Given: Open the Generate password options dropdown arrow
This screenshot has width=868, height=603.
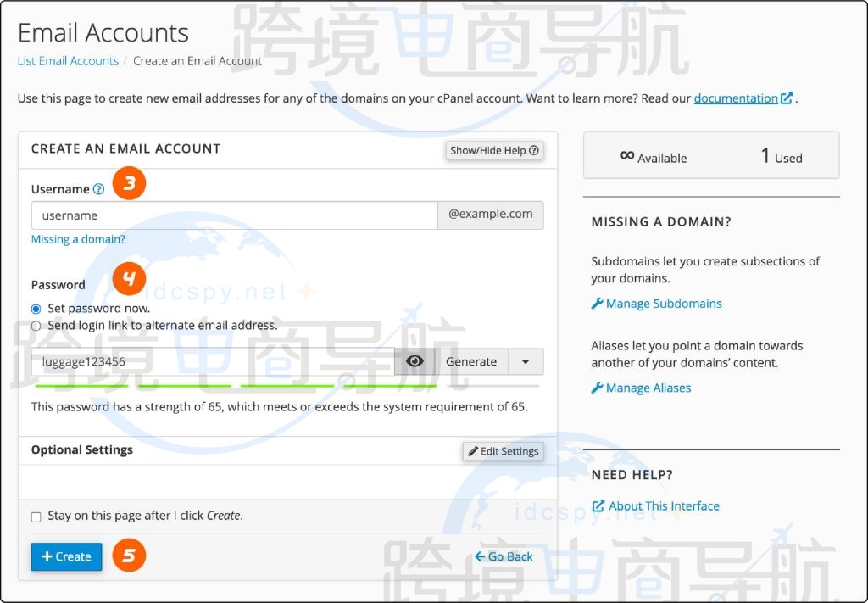Looking at the screenshot, I should click(526, 361).
